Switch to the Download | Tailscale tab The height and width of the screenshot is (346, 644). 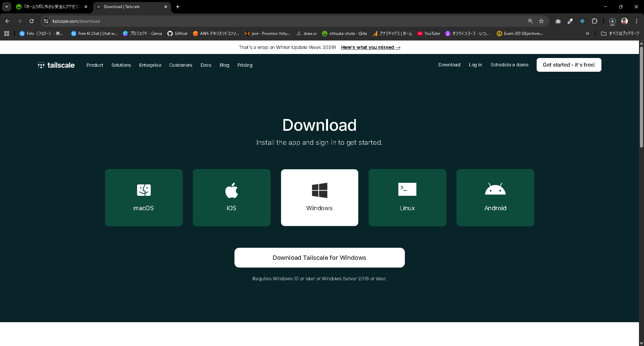(132, 7)
